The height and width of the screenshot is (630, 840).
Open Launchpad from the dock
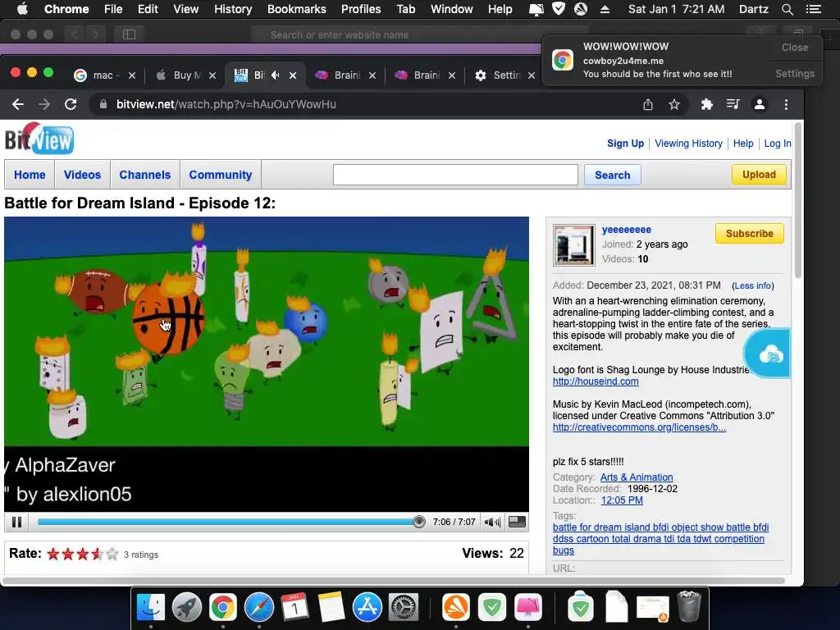(x=187, y=607)
